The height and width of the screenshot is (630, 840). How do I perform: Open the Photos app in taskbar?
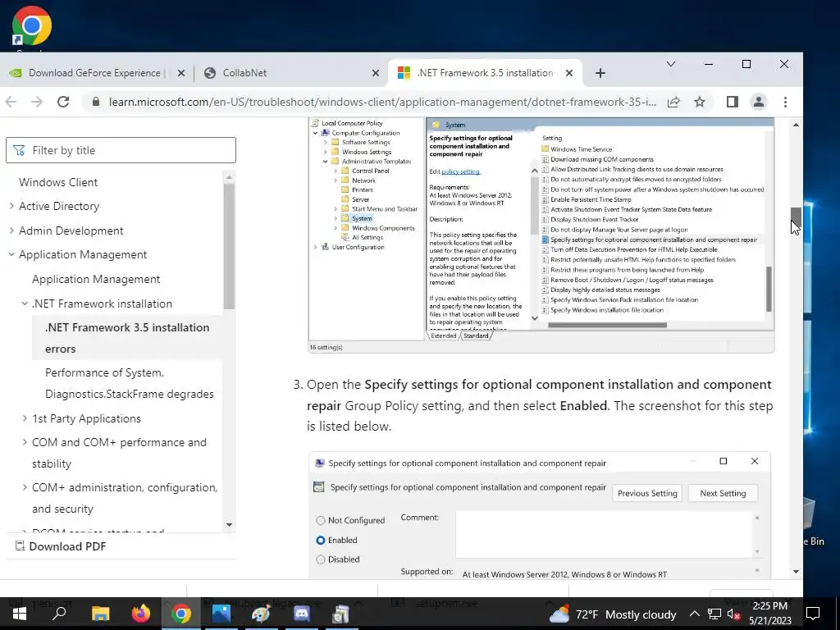(221, 614)
